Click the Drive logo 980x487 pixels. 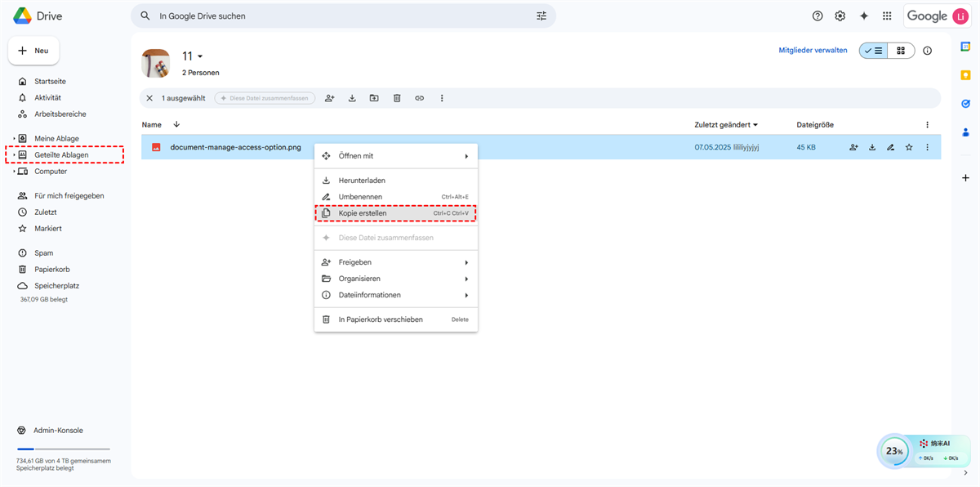click(x=37, y=16)
